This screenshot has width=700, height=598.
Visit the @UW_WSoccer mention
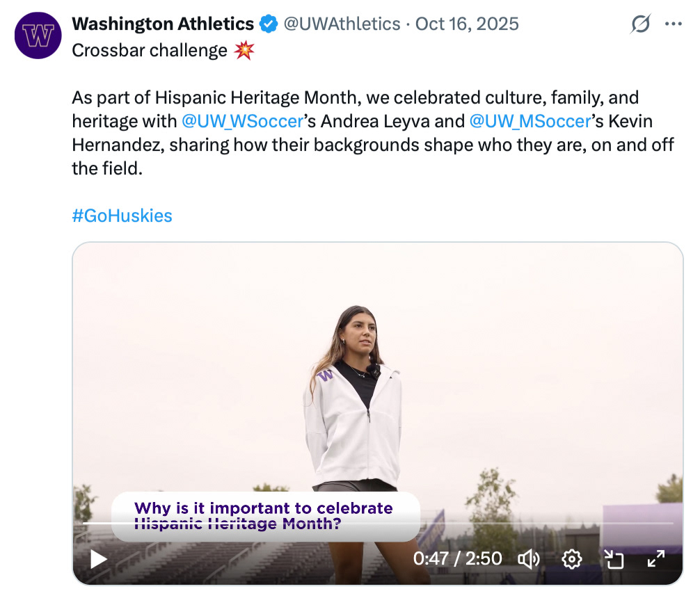click(x=242, y=122)
